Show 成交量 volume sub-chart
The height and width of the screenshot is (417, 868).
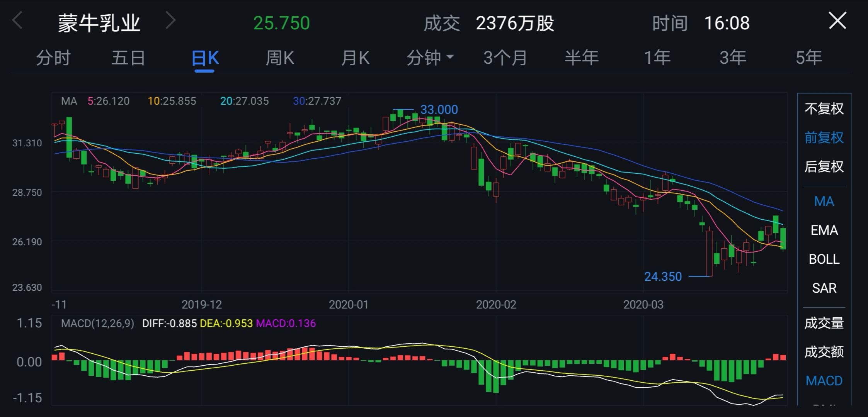tap(824, 323)
